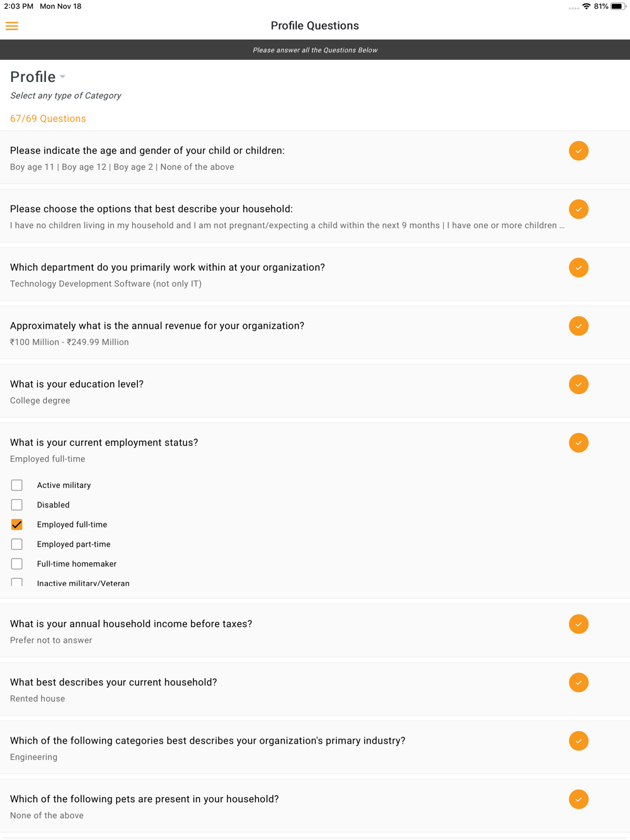This screenshot has height=840, width=630.
Task: Tap checkmark icon for pets question
Action: coord(578,799)
